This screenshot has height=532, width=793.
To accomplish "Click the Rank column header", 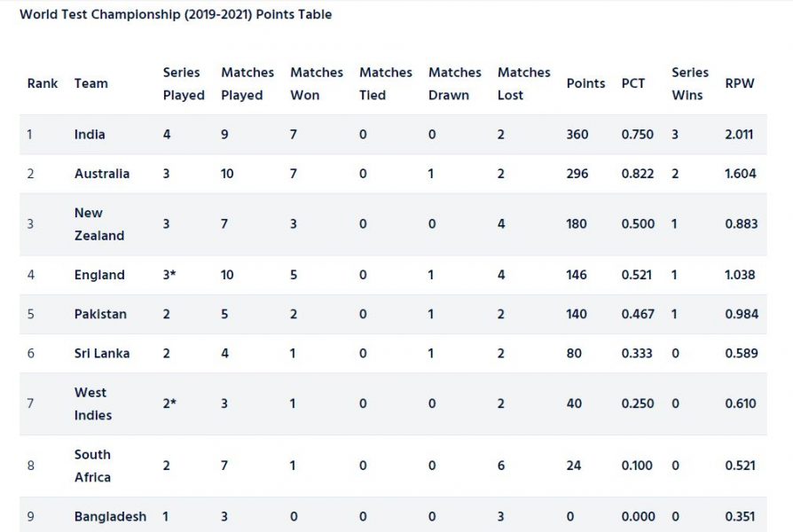I will (43, 83).
